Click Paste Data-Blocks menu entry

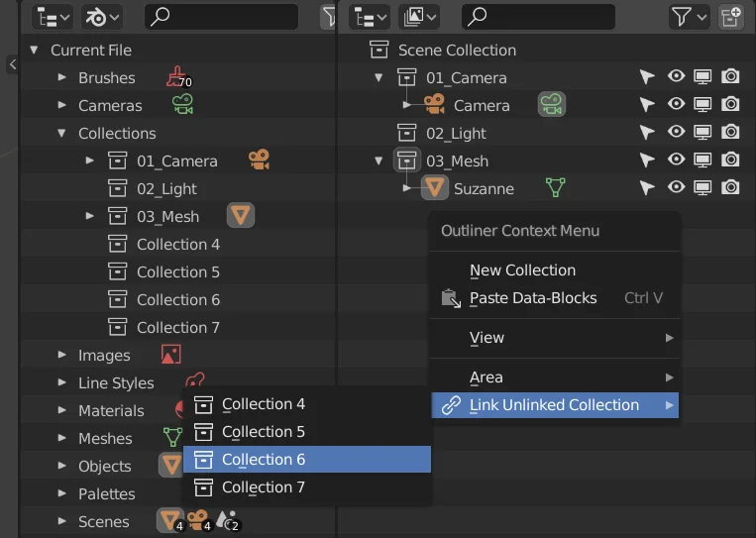tap(533, 298)
